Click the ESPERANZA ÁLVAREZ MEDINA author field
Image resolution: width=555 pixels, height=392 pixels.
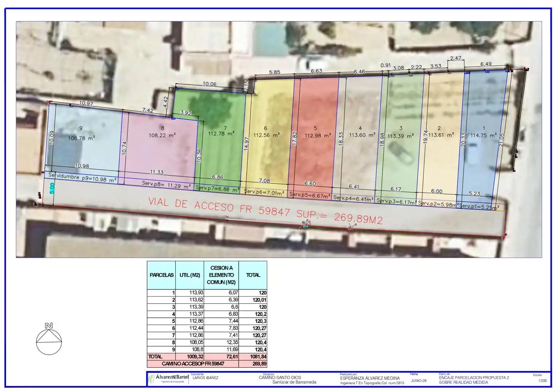tap(369, 378)
